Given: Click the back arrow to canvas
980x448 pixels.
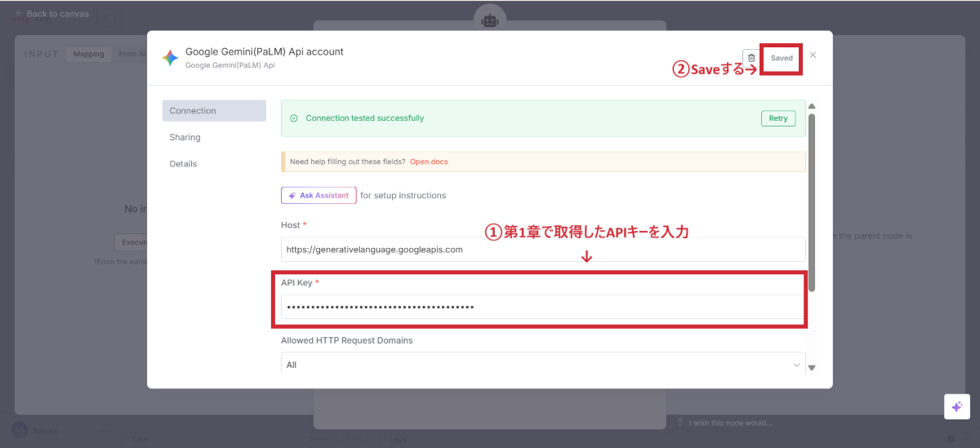Looking at the screenshot, I should [x=19, y=14].
